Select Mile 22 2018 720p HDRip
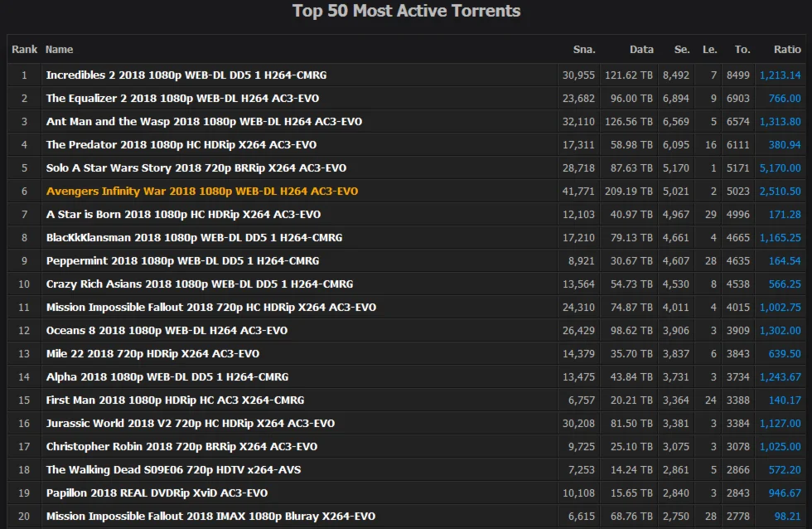 tap(152, 354)
